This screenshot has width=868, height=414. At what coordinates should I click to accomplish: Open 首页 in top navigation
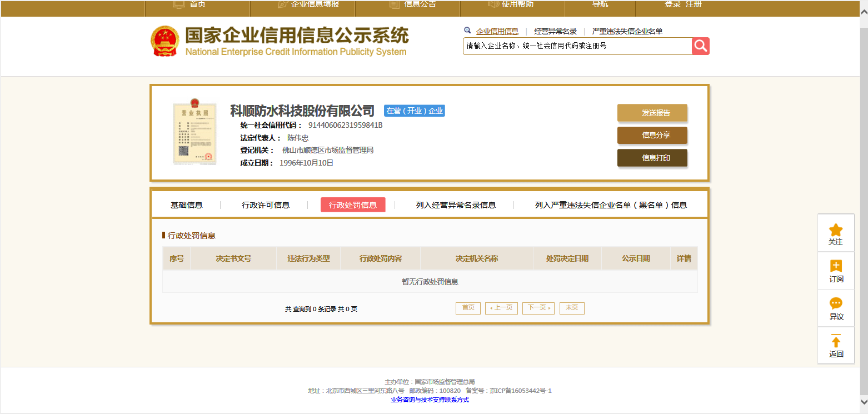[197, 4]
